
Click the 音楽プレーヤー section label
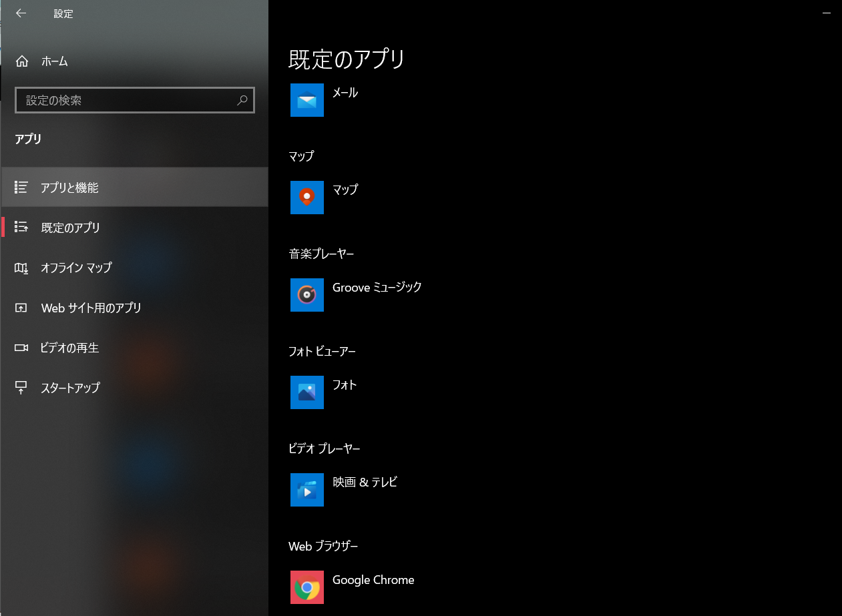coord(321,254)
